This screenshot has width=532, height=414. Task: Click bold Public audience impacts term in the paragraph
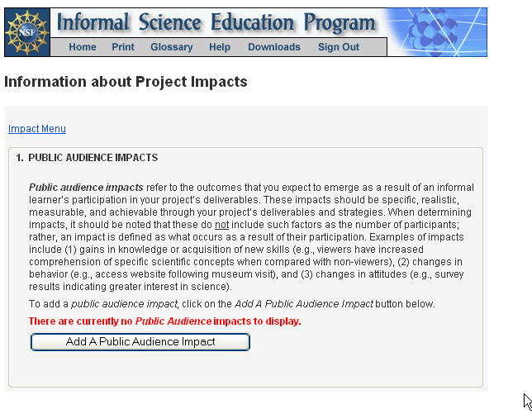[86, 188]
